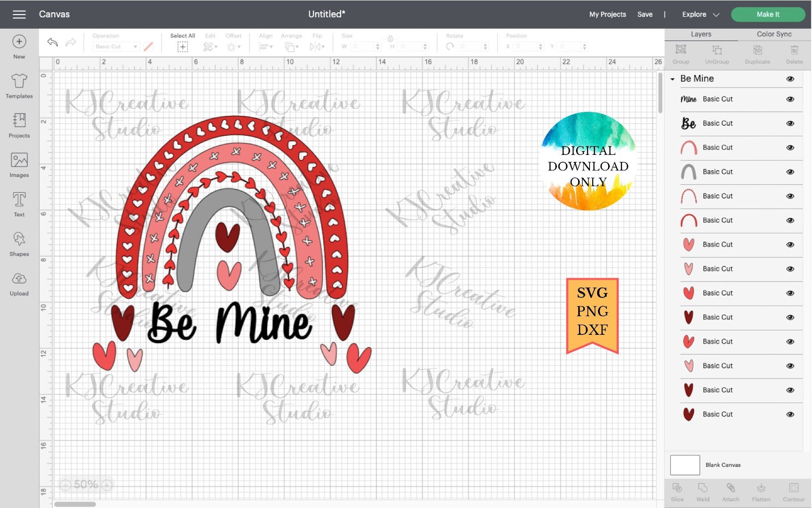812x508 pixels.
Task: Click the Attach tool
Action: pyautogui.click(x=731, y=492)
